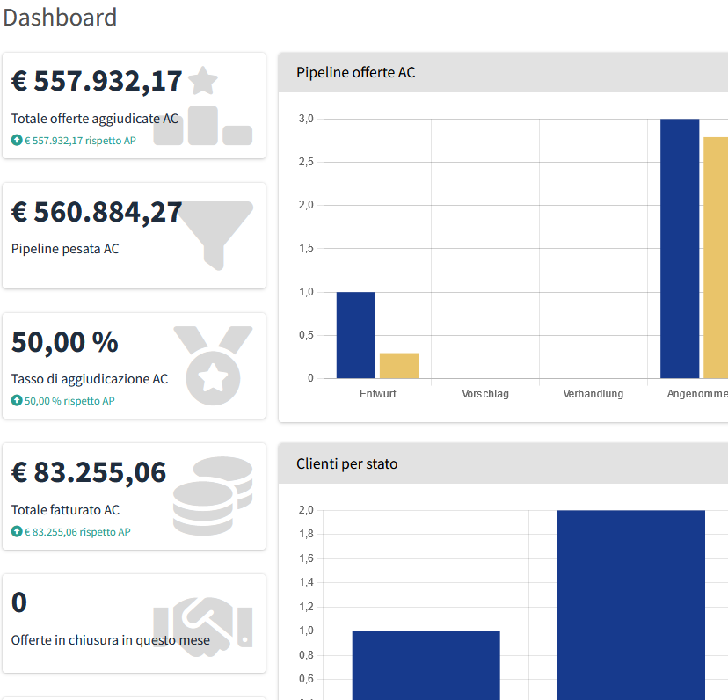
Task: Select the 50,00 % rate value
Action: coord(65,342)
